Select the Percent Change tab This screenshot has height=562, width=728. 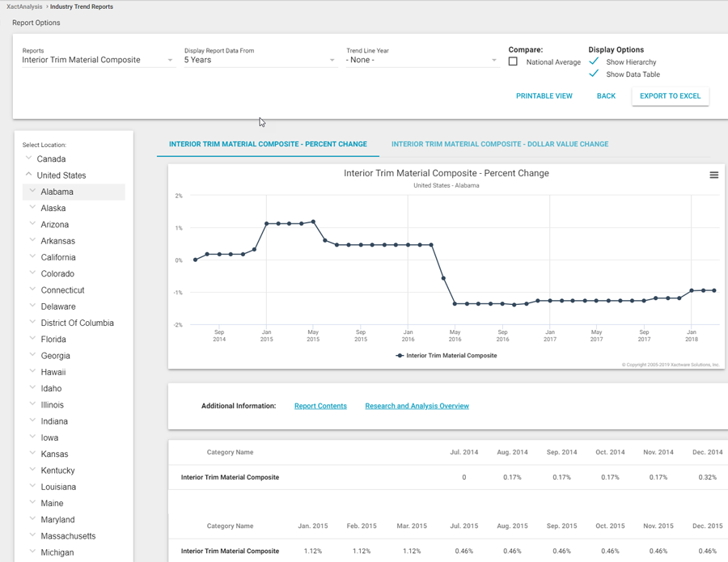click(268, 144)
